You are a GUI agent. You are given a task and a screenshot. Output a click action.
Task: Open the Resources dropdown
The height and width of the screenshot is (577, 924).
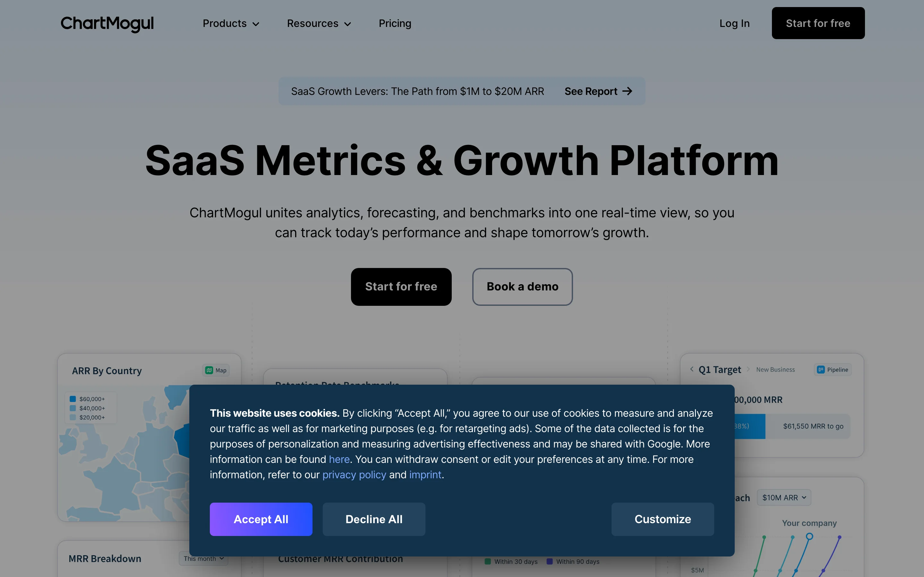pos(319,23)
